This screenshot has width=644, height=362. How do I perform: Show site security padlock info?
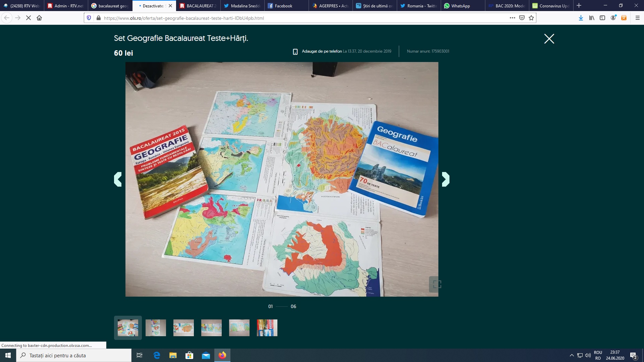[x=98, y=18]
